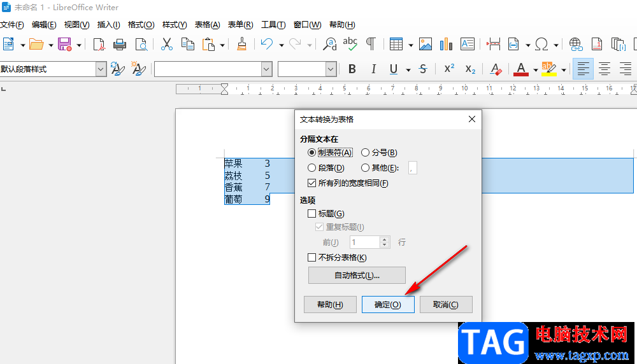This screenshot has width=637, height=364.
Task: Toggle 所有列的宽度相同(F) checkbox
Action: (348, 183)
